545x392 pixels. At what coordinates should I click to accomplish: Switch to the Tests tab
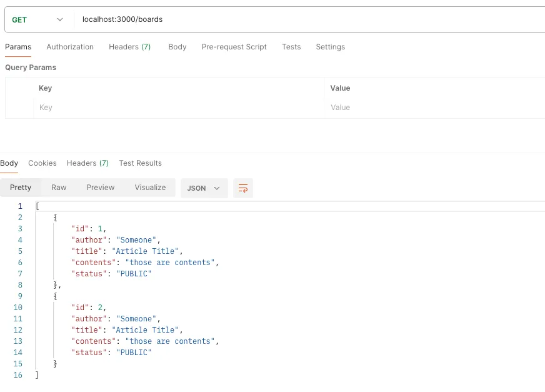[291, 47]
